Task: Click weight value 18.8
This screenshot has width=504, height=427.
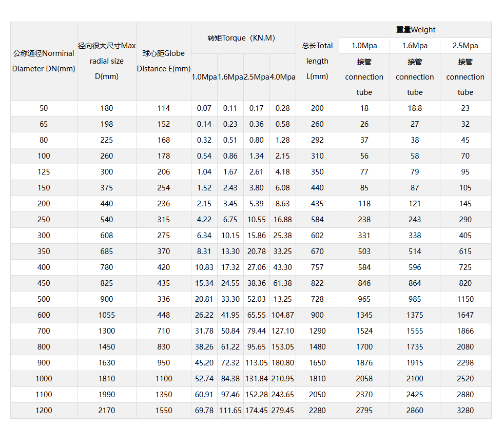Action: point(415,108)
